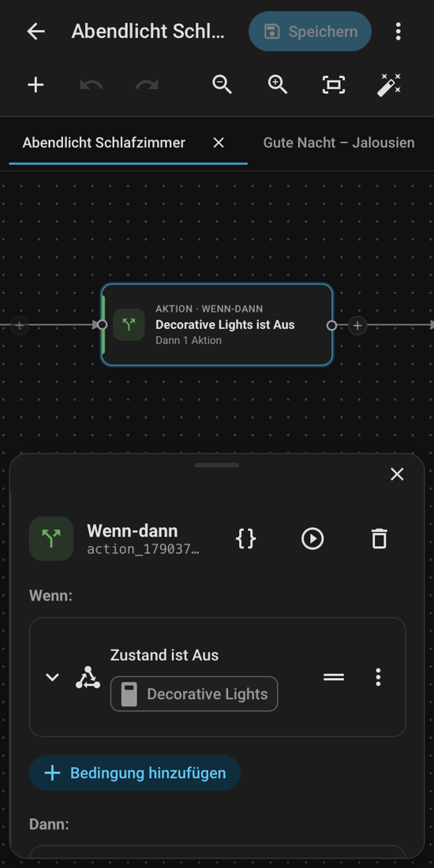434x868 pixels.
Task: Go back using the arrow icon
Action: coord(36,32)
